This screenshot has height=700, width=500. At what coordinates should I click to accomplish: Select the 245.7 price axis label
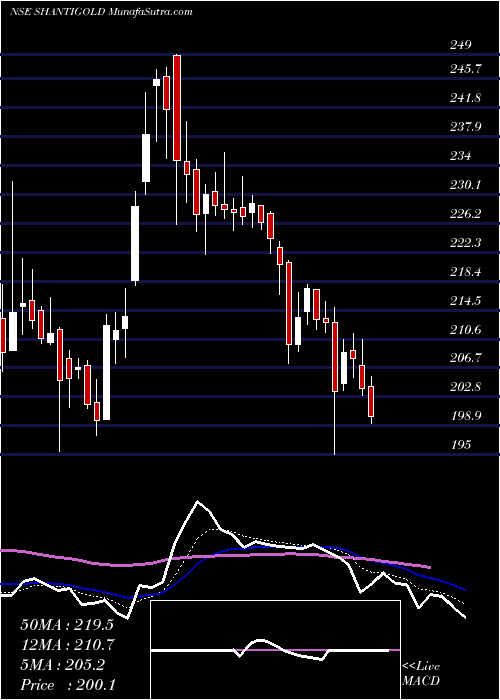click(465, 69)
